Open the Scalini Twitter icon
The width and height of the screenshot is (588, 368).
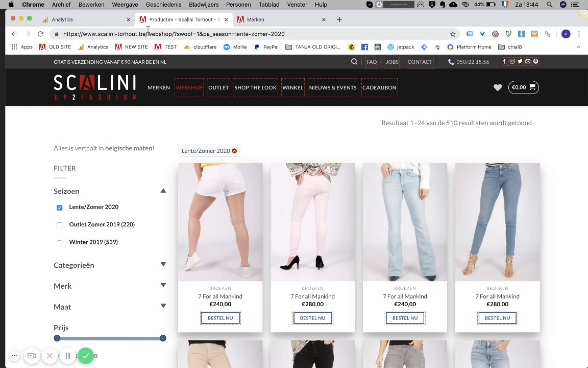tap(520, 61)
